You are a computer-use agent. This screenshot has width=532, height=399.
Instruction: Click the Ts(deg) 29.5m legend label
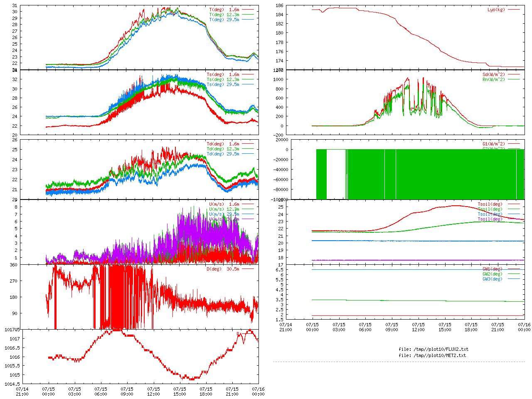click(x=223, y=85)
